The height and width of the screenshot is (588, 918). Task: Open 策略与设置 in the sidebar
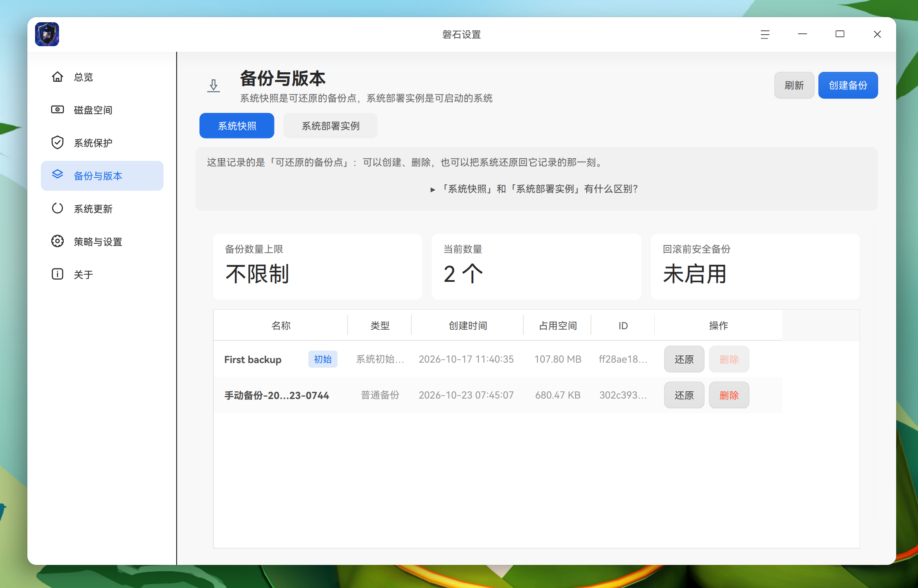102,242
